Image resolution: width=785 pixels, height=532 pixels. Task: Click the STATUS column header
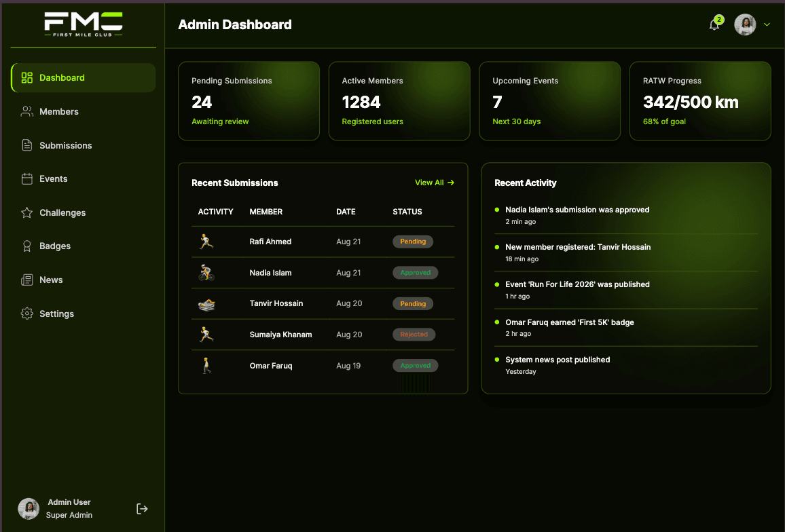(x=407, y=212)
